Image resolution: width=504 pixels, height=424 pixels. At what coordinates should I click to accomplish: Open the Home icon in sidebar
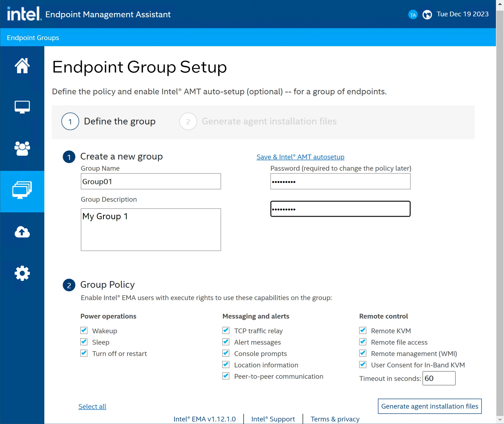(x=22, y=66)
